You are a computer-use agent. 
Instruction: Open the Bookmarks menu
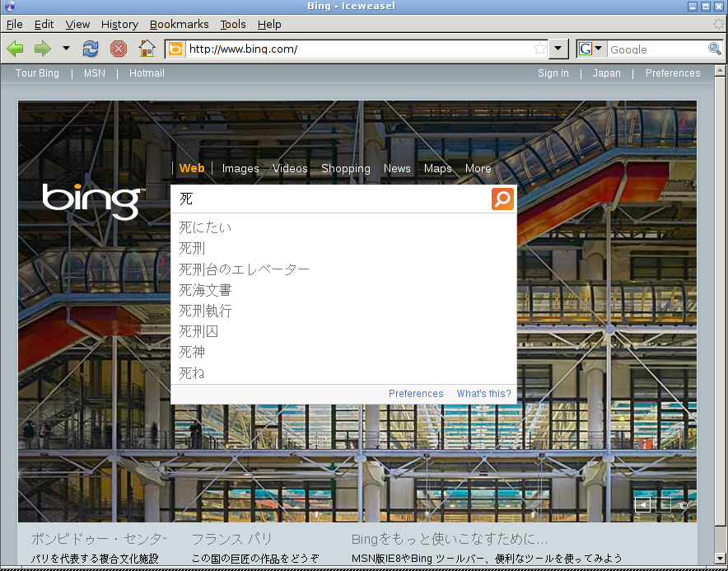point(180,24)
